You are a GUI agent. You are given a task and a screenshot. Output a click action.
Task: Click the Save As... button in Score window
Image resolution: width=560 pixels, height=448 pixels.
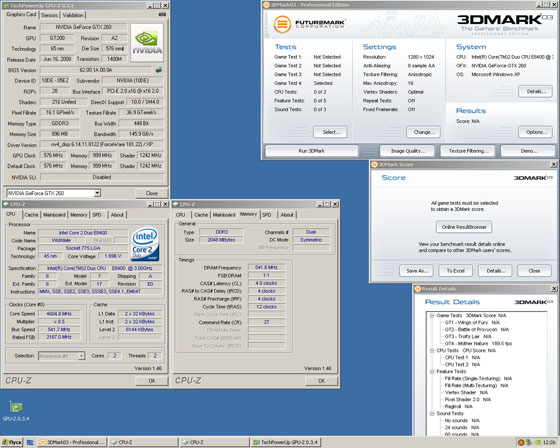pos(416,270)
